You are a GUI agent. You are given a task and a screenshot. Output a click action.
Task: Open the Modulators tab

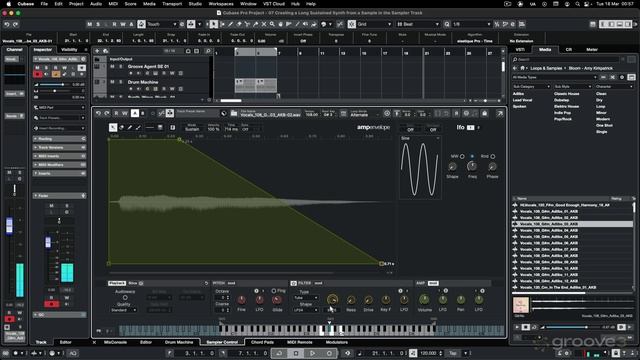(337, 342)
